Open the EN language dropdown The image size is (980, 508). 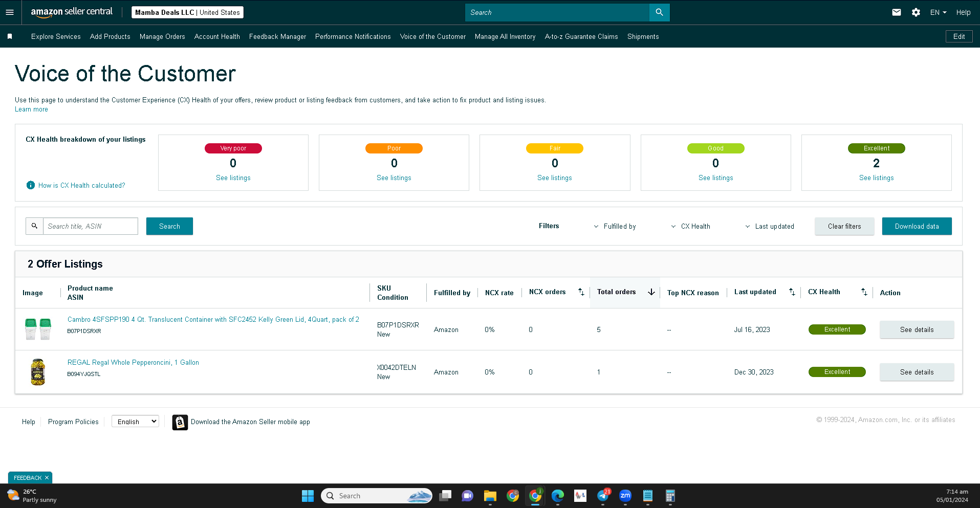tap(938, 12)
